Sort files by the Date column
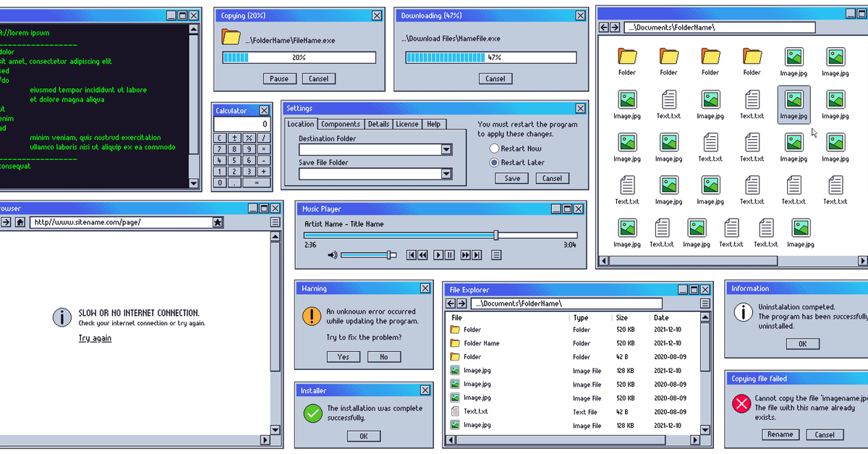868x454 pixels. (661, 318)
